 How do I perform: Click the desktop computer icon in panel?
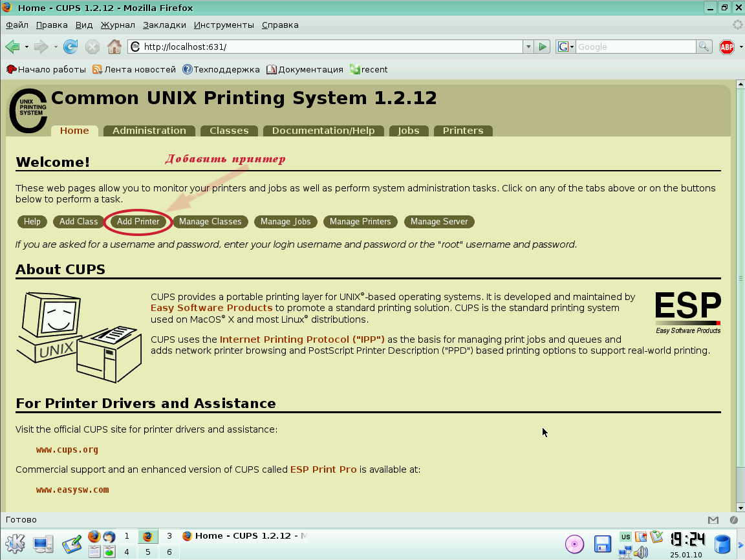[43, 544]
